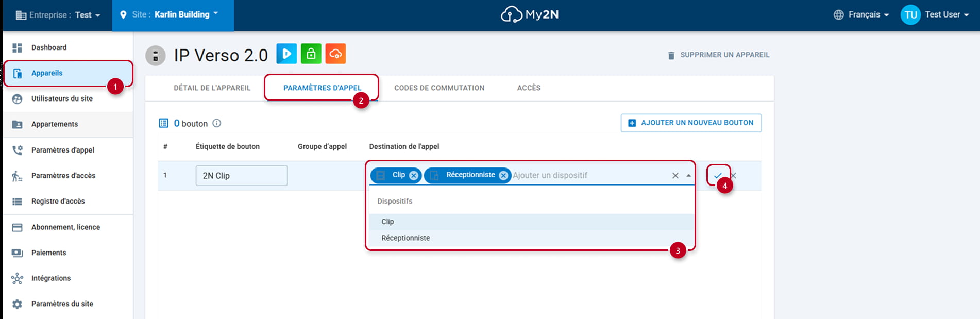Image resolution: width=980 pixels, height=319 pixels.
Task: Click the Utilisateurs du site icon
Action: pyautogui.click(x=17, y=99)
